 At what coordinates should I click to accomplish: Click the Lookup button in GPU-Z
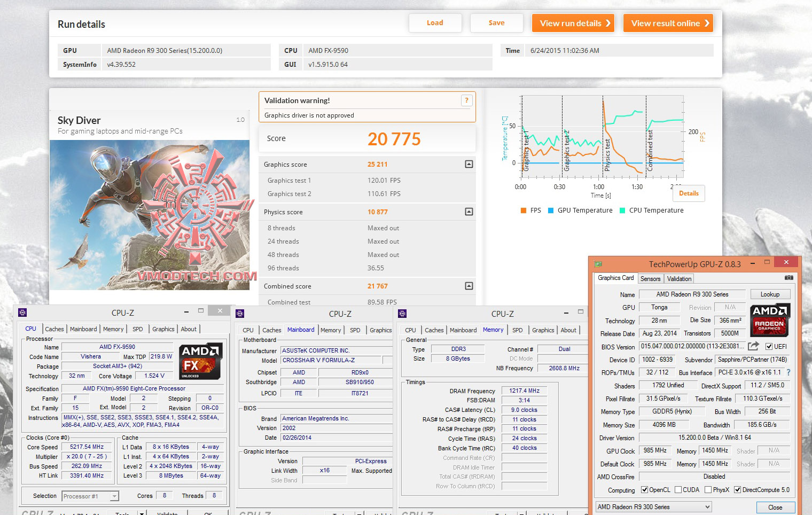[770, 294]
